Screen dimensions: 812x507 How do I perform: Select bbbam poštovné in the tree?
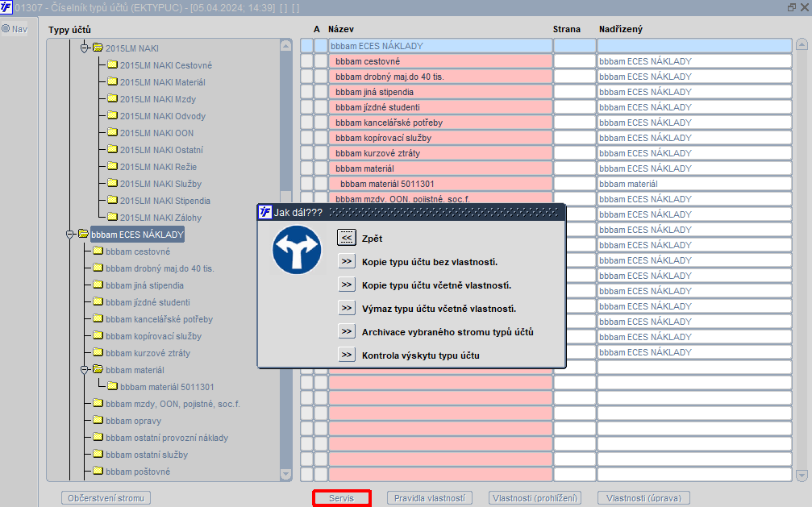click(x=138, y=472)
